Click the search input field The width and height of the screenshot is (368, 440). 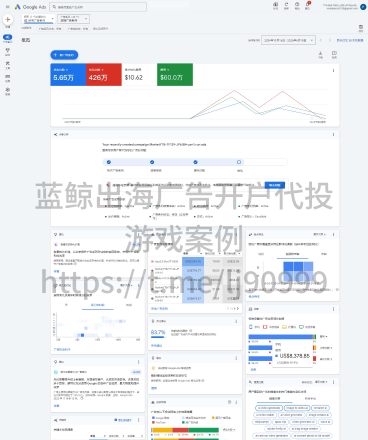(98, 7)
